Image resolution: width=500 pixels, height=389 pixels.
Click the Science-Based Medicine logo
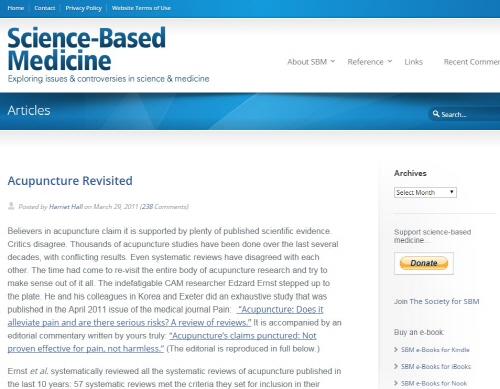coord(86,49)
